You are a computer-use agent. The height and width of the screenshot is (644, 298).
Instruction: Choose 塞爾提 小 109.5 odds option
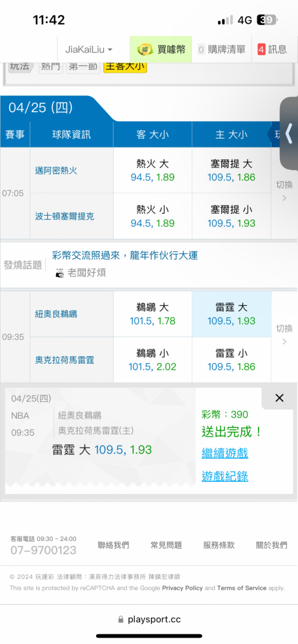click(x=232, y=216)
